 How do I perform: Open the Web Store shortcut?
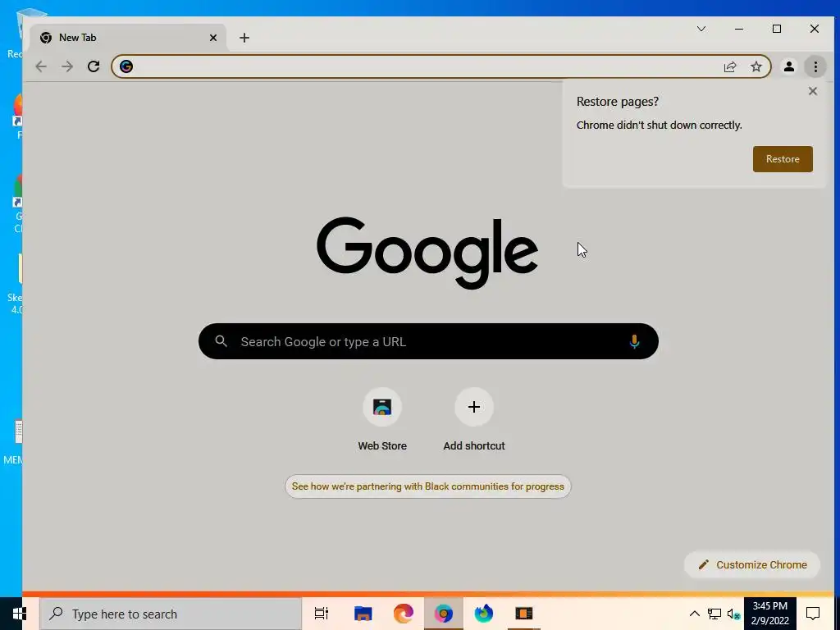(x=382, y=419)
